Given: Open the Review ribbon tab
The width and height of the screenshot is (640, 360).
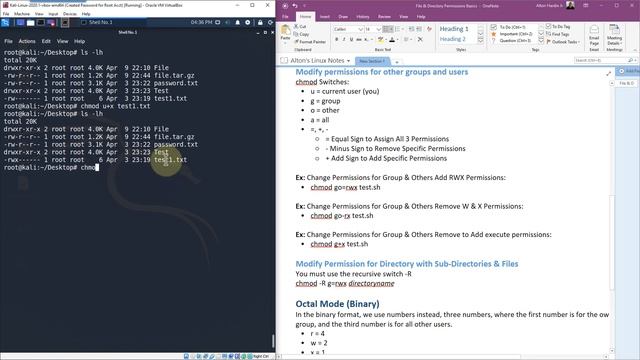Looking at the screenshot, I should click(384, 17).
